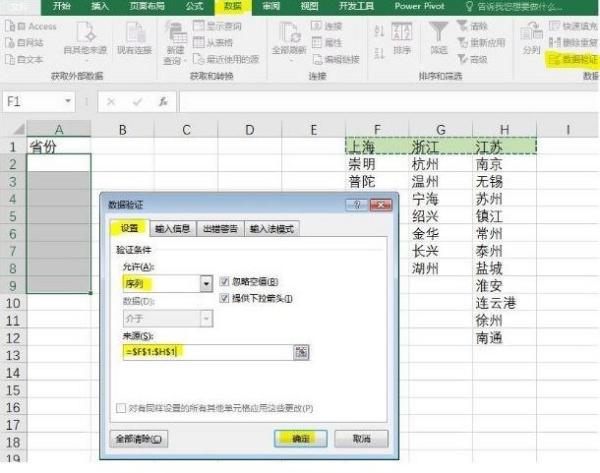Check the apply changes to same settings cells box
600x473 pixels.
(x=120, y=407)
